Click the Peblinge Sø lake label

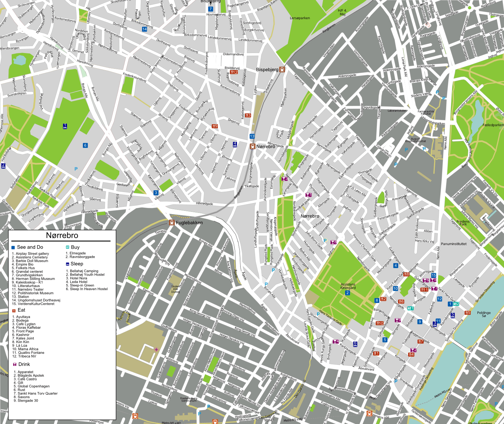pyautogui.click(x=484, y=314)
